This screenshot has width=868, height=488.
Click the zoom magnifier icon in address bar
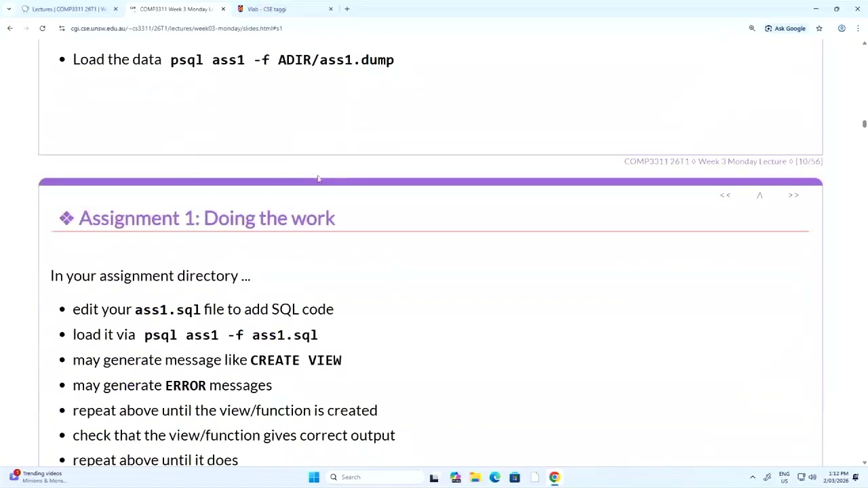coord(752,28)
